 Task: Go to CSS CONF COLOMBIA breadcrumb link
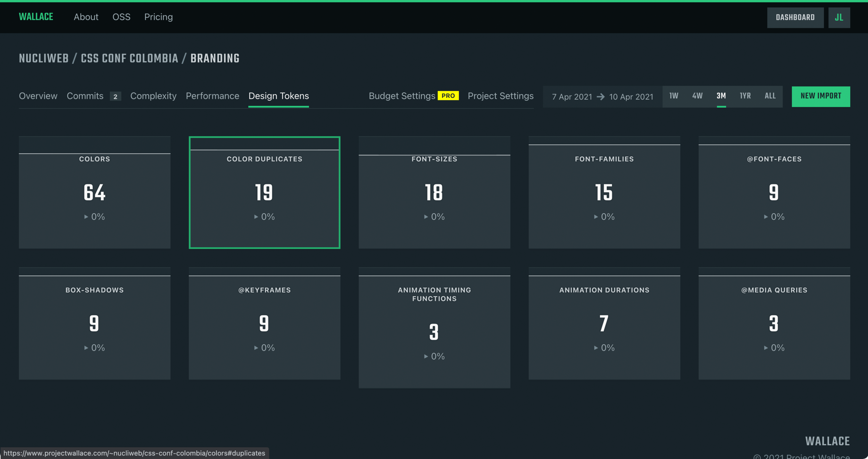coord(129,58)
